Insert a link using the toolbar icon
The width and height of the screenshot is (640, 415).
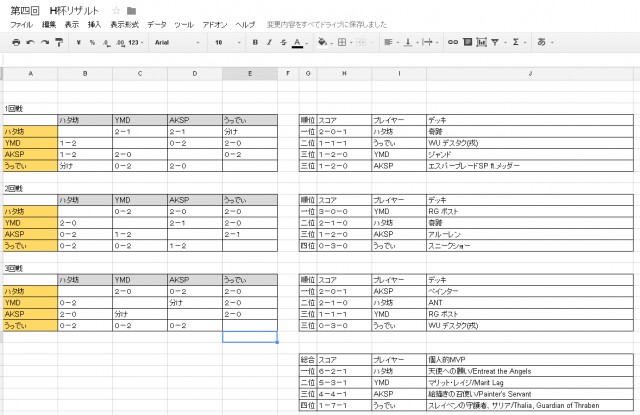[x=453, y=42]
